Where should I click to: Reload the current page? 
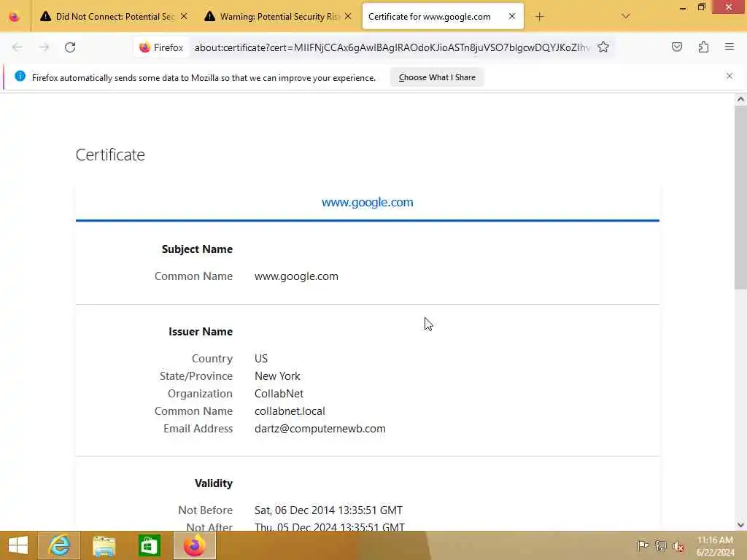[x=70, y=47]
